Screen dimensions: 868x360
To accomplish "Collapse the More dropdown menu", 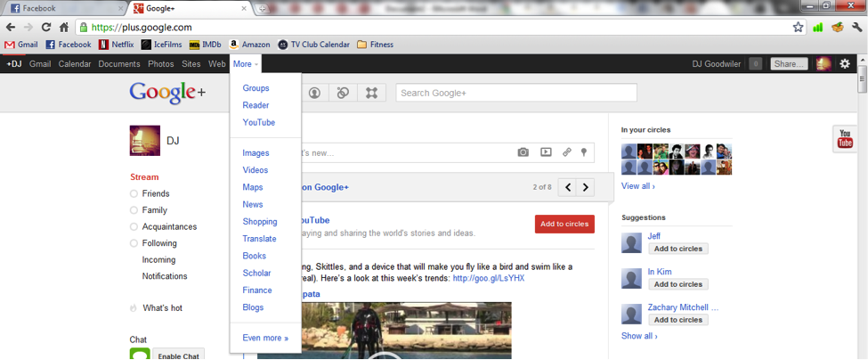I will tap(246, 63).
